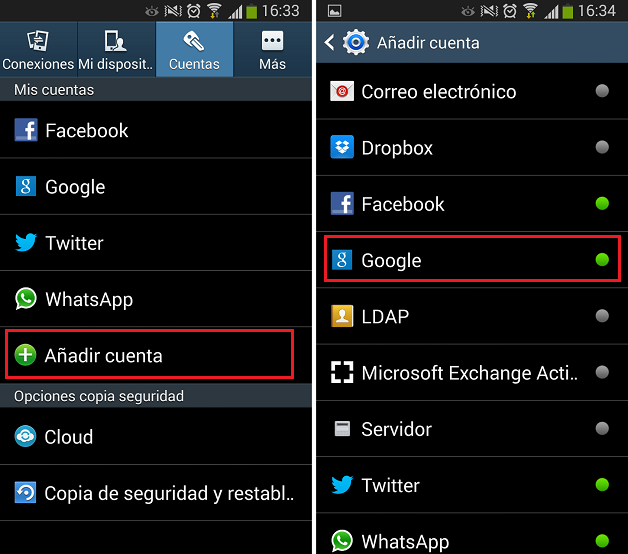Tap the Microsoft Exchange ActiveSync icon
The image size is (628, 554).
point(342,372)
